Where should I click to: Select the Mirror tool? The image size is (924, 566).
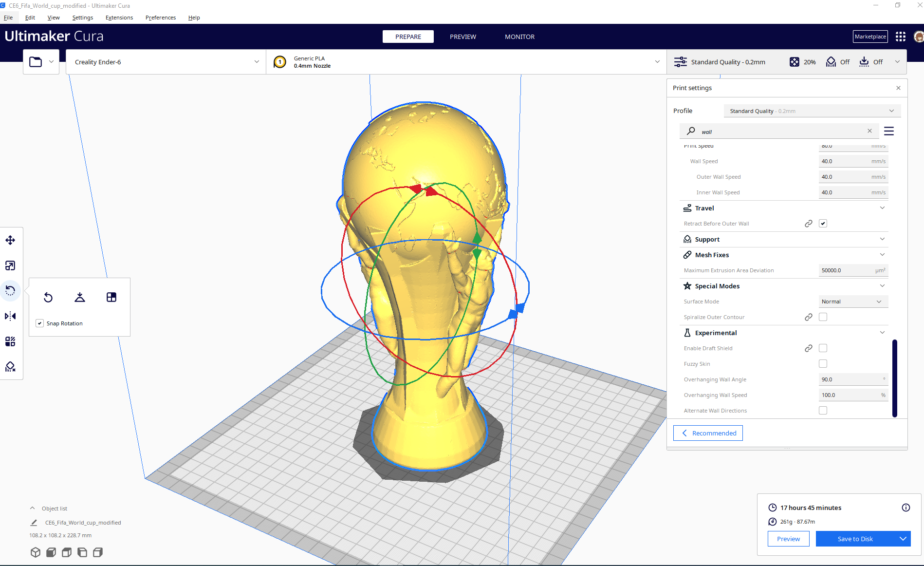tap(10, 316)
